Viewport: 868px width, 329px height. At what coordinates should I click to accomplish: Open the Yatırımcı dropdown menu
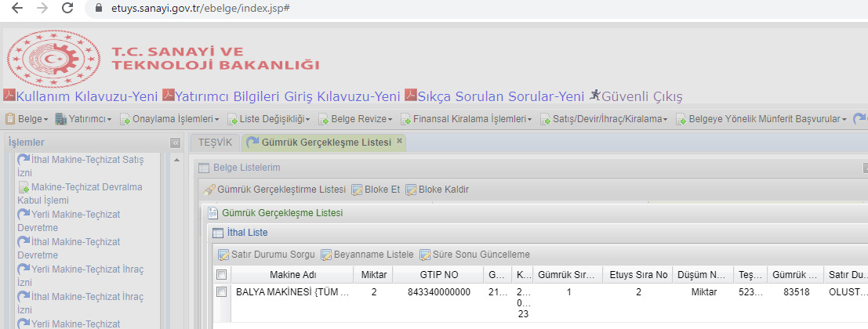(x=83, y=119)
